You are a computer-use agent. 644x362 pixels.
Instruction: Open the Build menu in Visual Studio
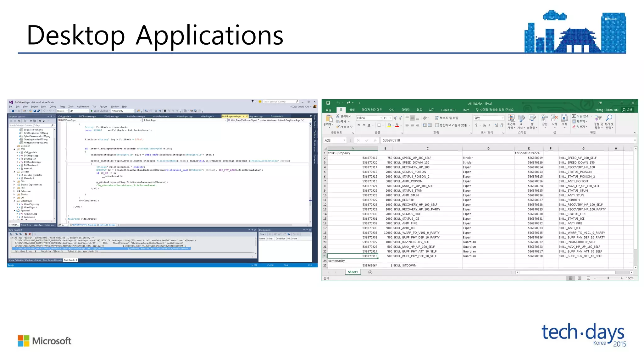[x=44, y=107]
